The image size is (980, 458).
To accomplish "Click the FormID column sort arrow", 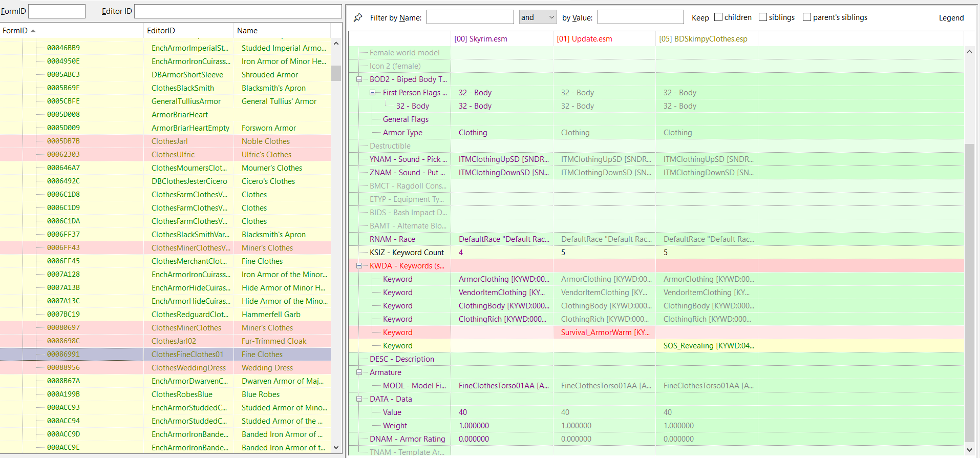I will tap(33, 31).
